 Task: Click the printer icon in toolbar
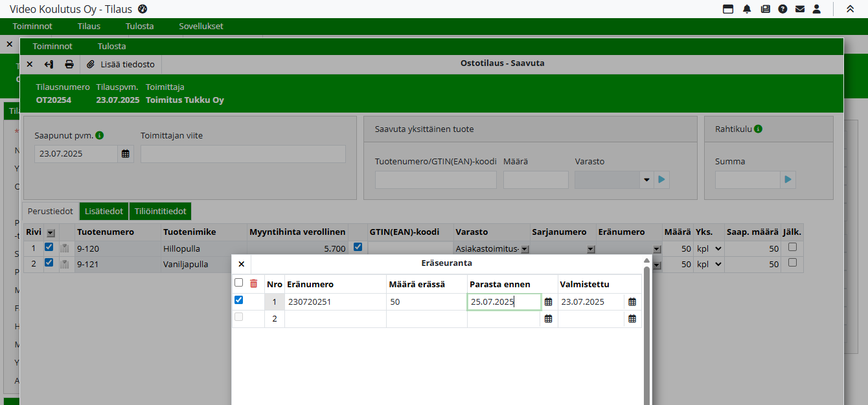pos(69,64)
